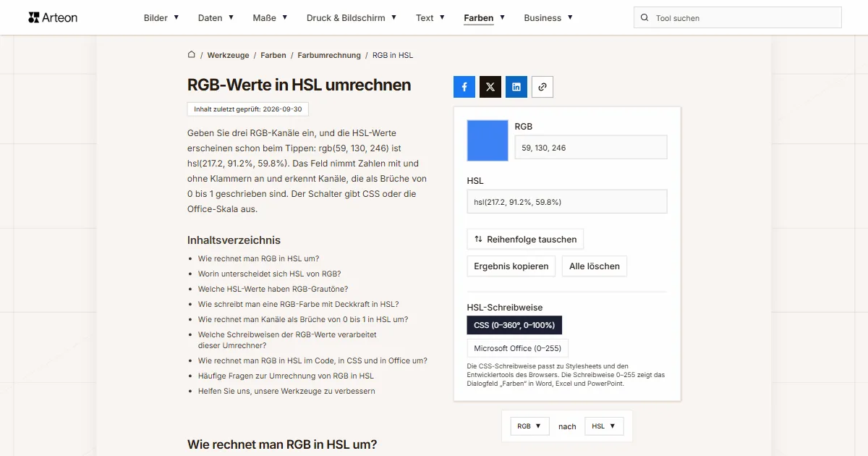The image size is (868, 456).
Task: Open the Maße menu
Action: pyautogui.click(x=270, y=17)
